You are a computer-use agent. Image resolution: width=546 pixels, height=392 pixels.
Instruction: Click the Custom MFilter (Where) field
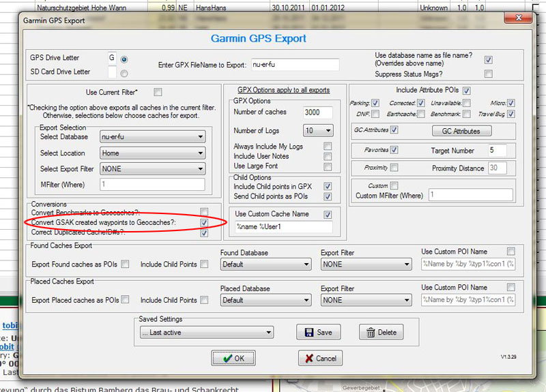click(x=471, y=195)
